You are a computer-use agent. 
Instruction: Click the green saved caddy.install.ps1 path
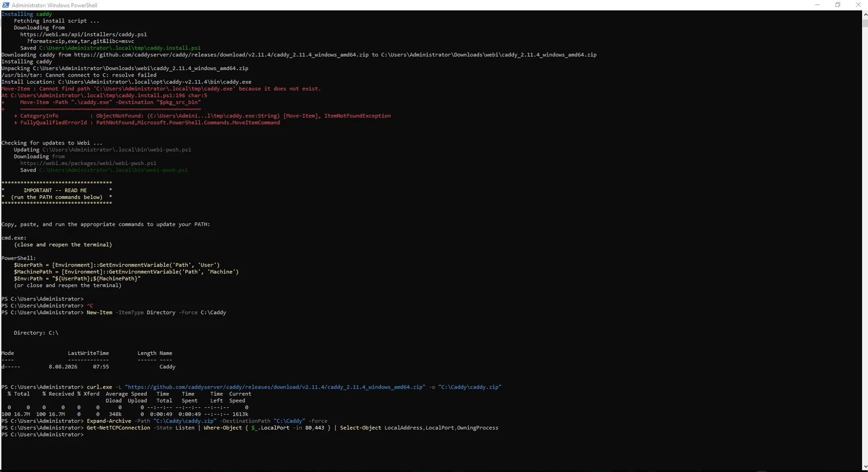(120, 48)
